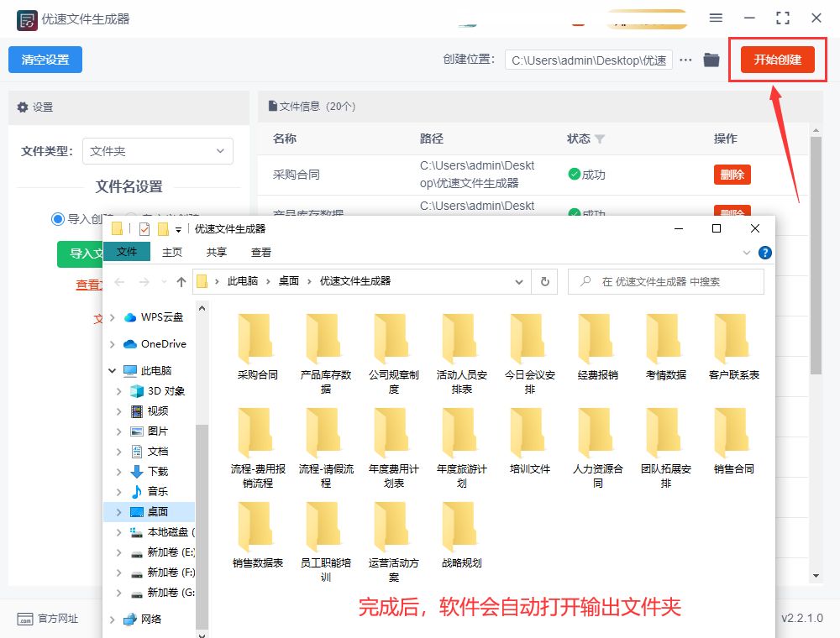Select the 培训文件 folder
Image resolution: width=840 pixels, height=638 pixels.
(530, 441)
